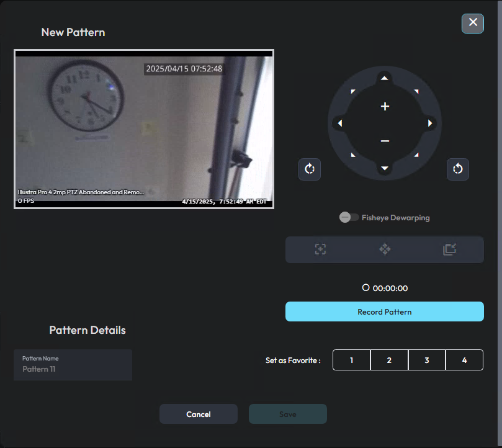Zoom in using the plus control

(x=385, y=106)
